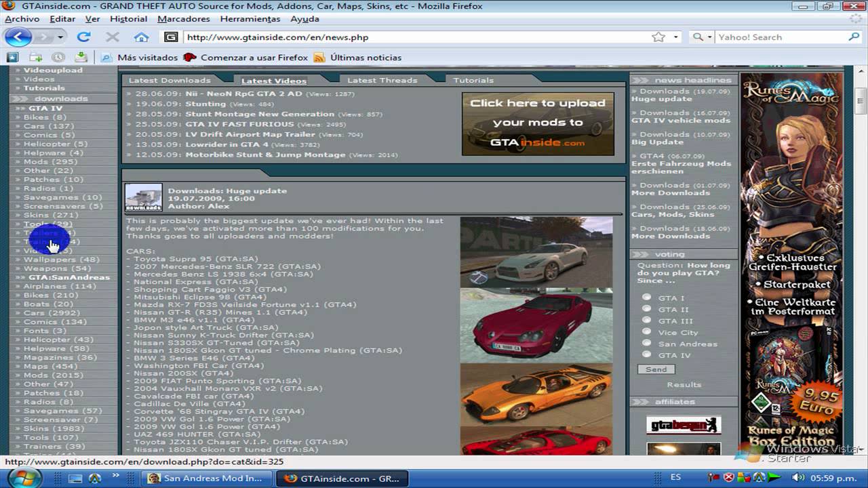Click the history clock toolbar icon
The image size is (868, 488).
(x=58, y=58)
